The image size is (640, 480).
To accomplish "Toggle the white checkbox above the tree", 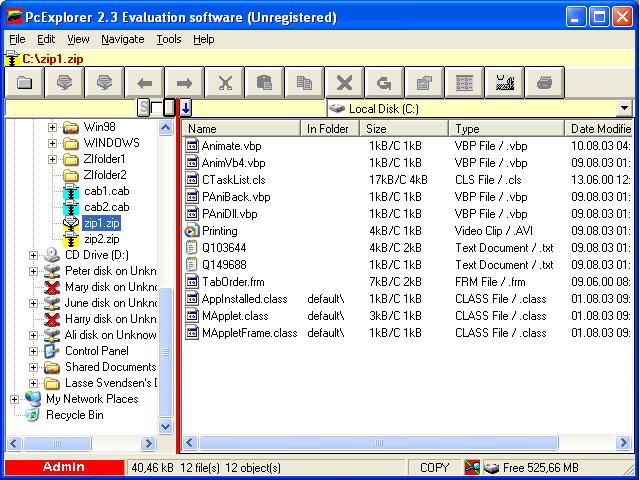I will [156, 108].
